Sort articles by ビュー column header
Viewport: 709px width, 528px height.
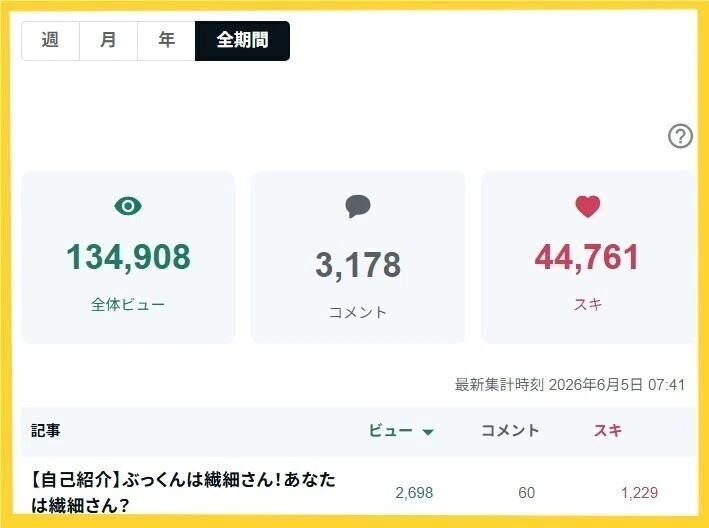click(391, 430)
